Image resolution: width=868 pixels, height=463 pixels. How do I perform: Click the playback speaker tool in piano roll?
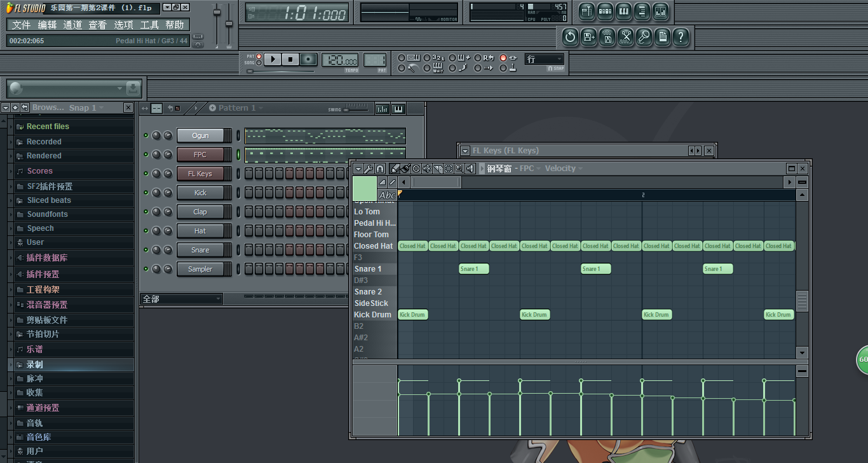(470, 169)
